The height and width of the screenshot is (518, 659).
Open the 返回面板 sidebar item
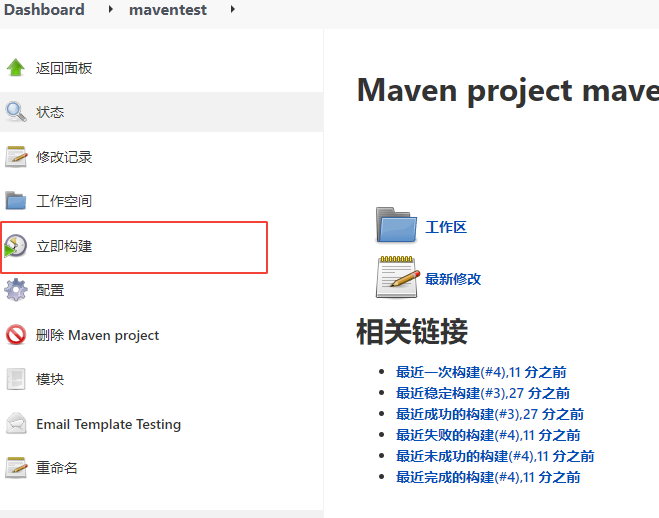click(x=64, y=68)
